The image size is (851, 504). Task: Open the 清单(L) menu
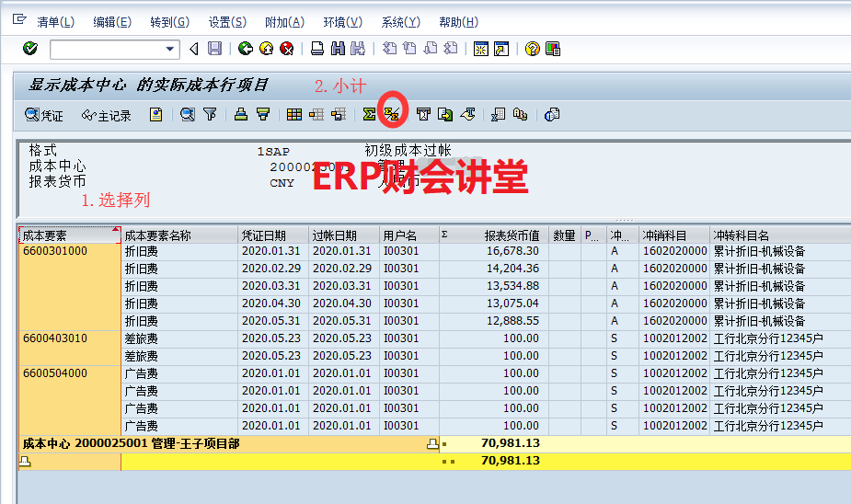click(x=55, y=22)
